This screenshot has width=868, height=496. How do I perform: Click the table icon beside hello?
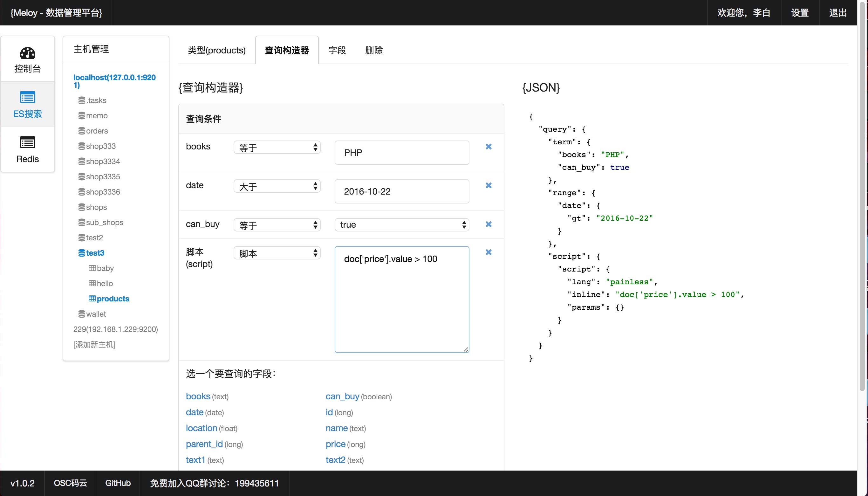[x=92, y=283]
